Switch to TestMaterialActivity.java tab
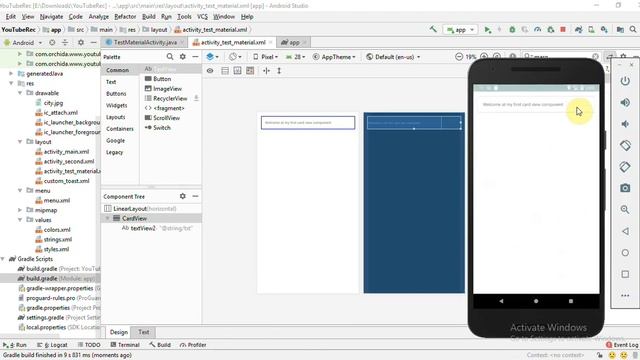This screenshot has width=640, height=360. pyautogui.click(x=145, y=42)
